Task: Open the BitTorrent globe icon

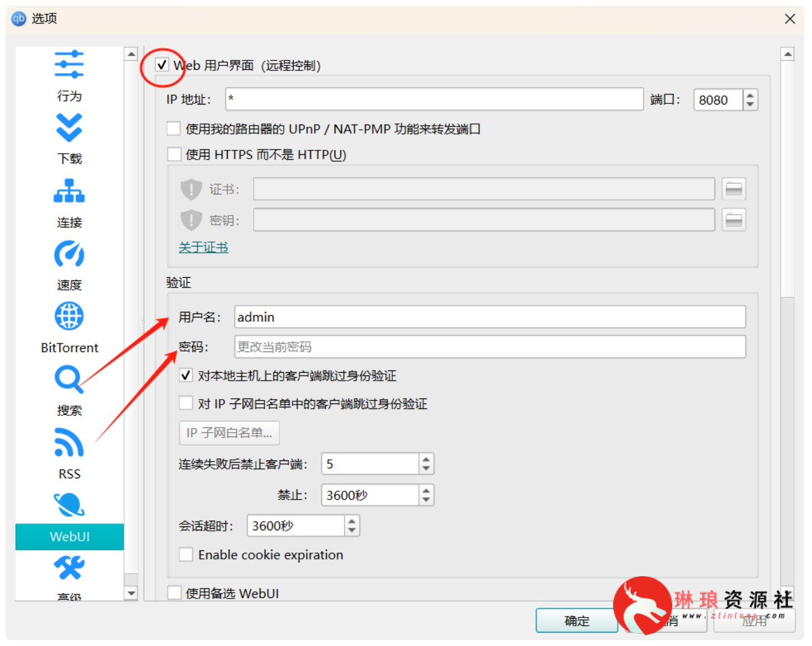Action: (69, 316)
